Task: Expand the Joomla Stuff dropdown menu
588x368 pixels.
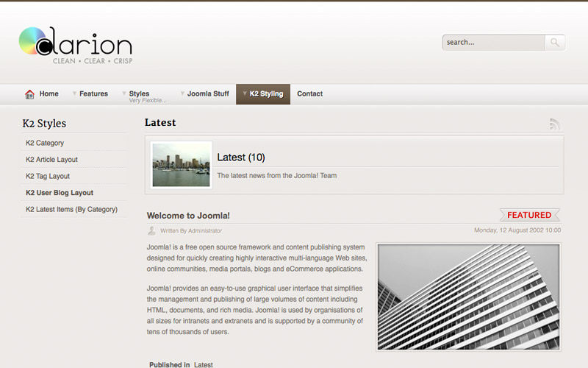Action: coord(205,93)
